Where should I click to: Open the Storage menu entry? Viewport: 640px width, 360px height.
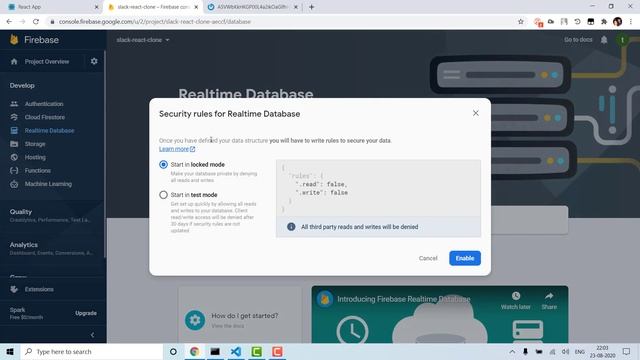coord(35,144)
